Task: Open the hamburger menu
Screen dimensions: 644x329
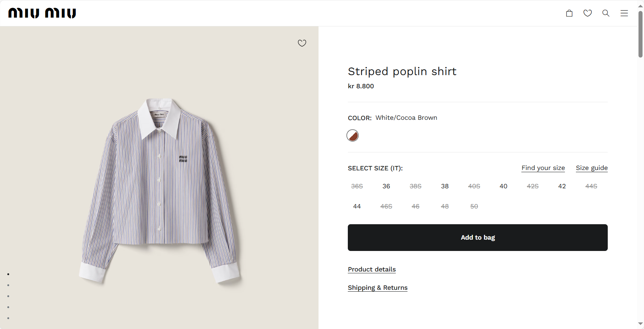Action: pos(624,13)
